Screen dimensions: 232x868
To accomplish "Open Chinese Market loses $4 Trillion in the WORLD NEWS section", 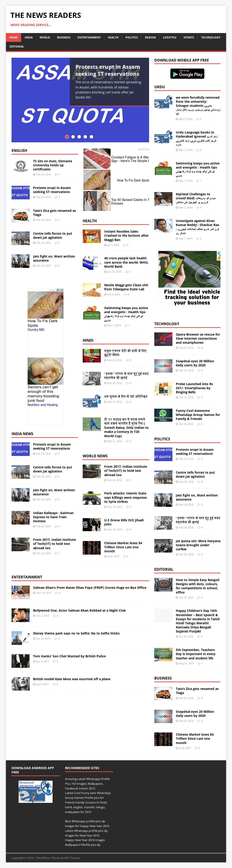I will [123, 547].
